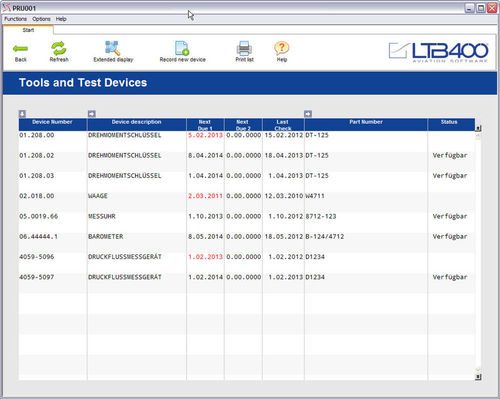Image resolution: width=500 pixels, height=399 pixels.
Task: Click next due date 1.10.2013
Action: coord(205,216)
